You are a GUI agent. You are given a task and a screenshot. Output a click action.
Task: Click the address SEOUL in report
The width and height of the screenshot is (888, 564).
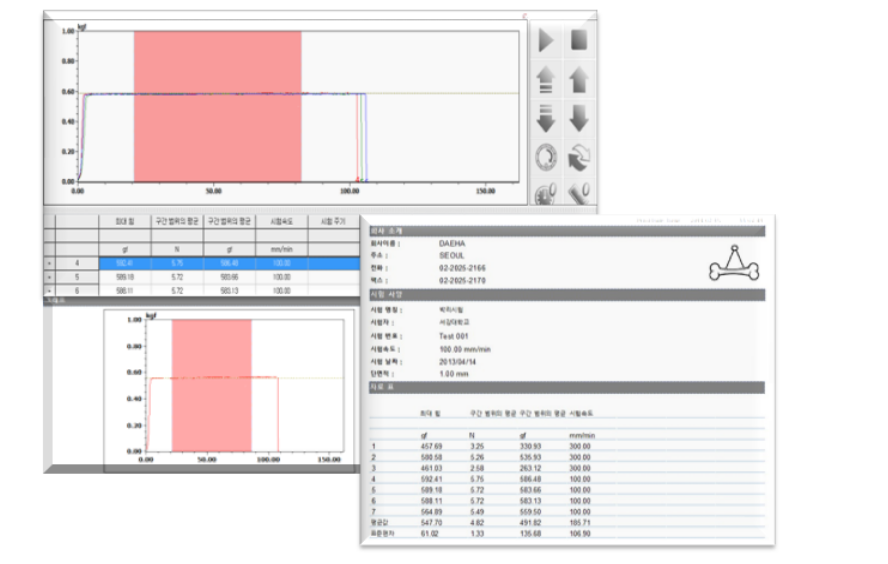tap(451, 256)
